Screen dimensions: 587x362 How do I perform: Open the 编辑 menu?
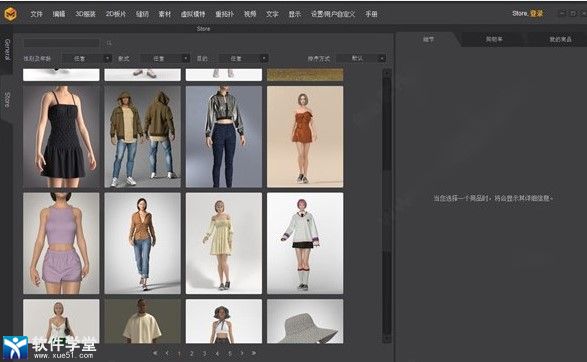pos(59,14)
